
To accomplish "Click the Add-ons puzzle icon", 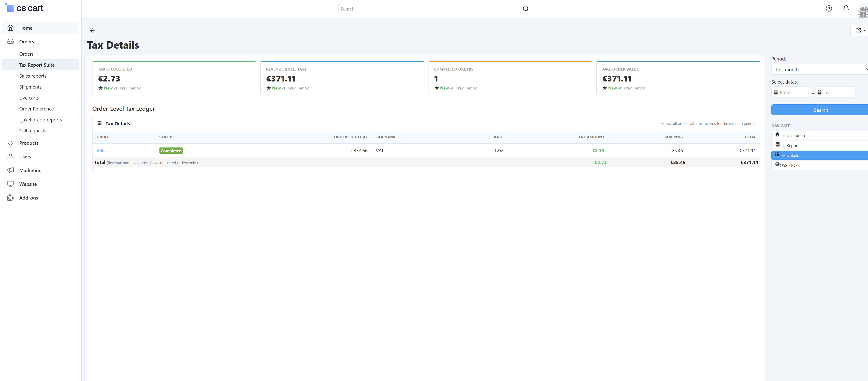I will point(11,198).
